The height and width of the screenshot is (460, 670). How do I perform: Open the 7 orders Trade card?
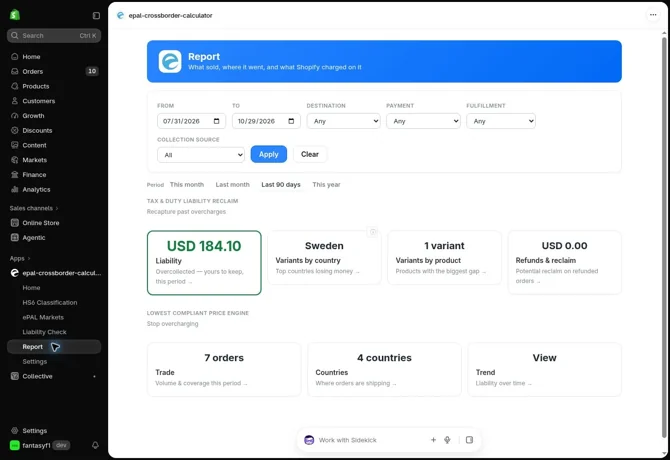[224, 369]
